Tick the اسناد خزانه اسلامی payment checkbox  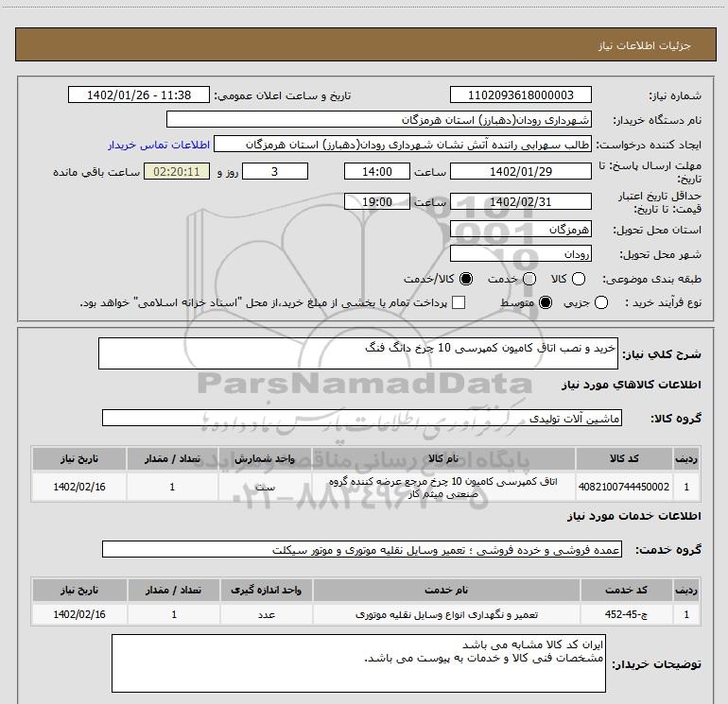(459, 302)
